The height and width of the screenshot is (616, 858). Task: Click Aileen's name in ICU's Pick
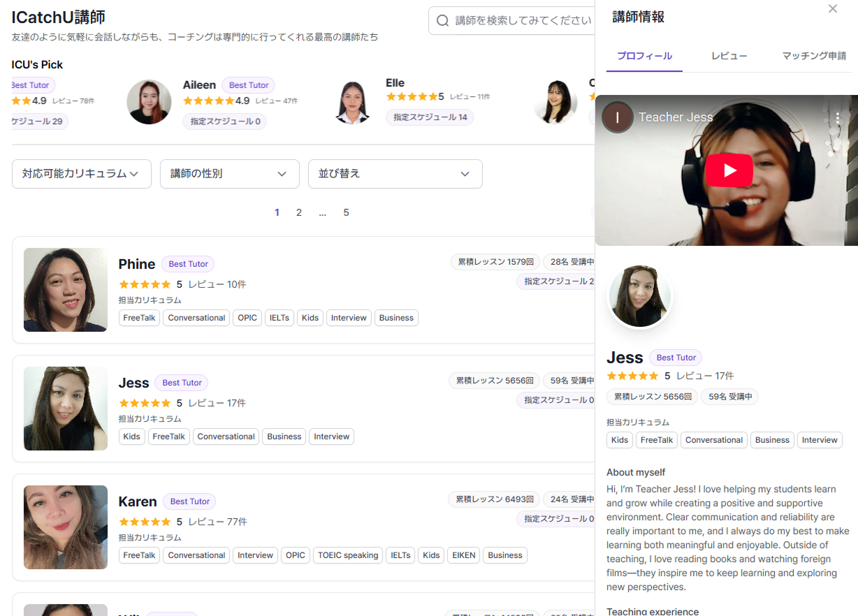coord(199,85)
